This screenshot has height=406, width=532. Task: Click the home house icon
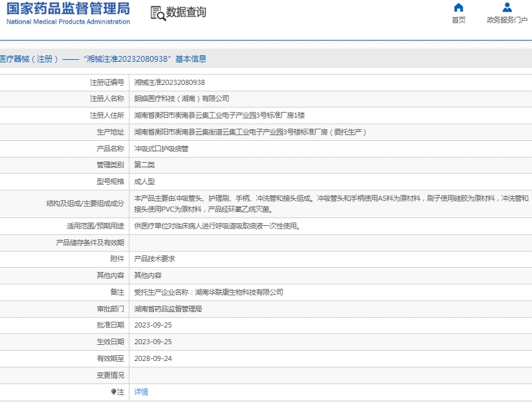tap(459, 7)
